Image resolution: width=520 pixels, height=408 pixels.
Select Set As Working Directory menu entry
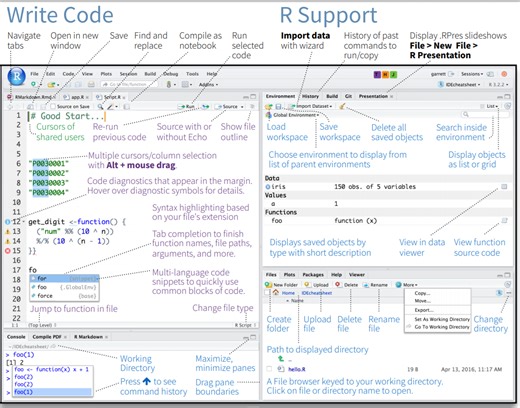[442, 319]
